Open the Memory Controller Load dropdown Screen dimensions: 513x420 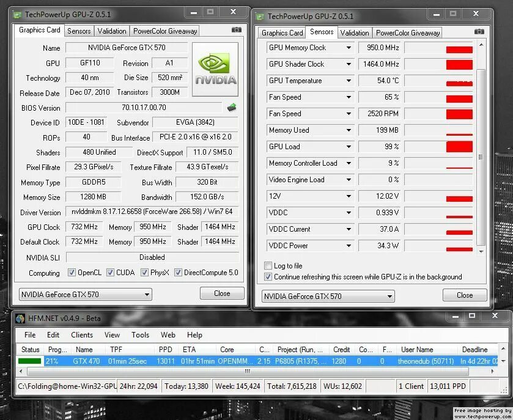pyautogui.click(x=349, y=163)
